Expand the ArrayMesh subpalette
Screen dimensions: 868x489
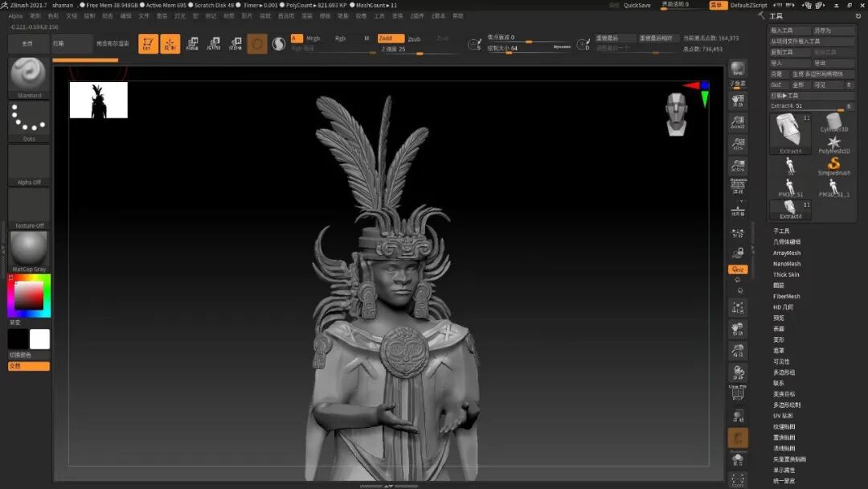(787, 253)
